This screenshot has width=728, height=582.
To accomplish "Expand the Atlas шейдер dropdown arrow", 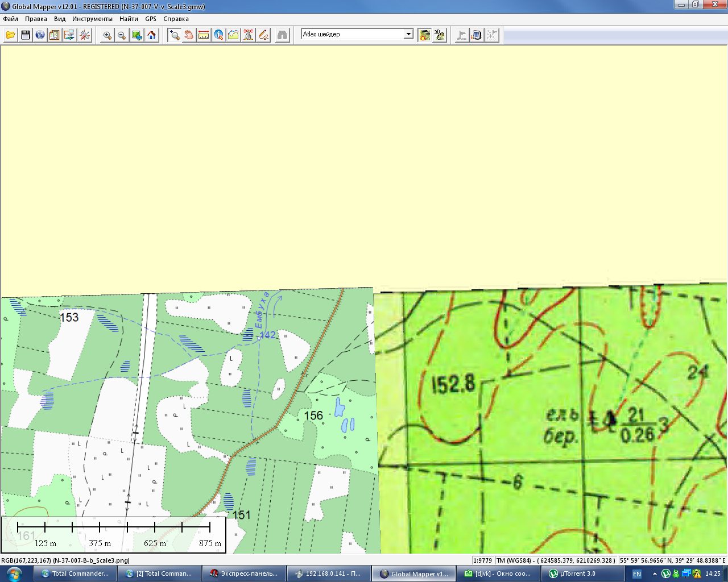I will coord(408,34).
